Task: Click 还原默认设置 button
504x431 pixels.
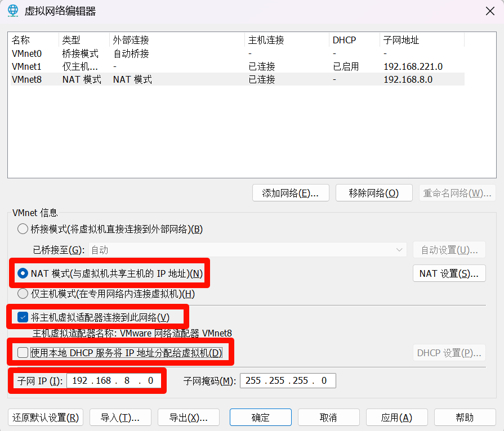Action: pos(46,417)
